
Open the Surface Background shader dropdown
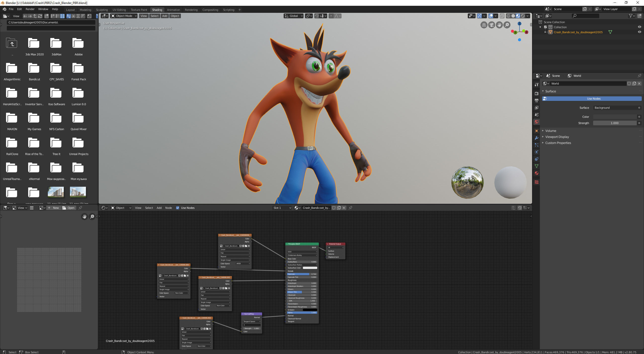coord(617,108)
